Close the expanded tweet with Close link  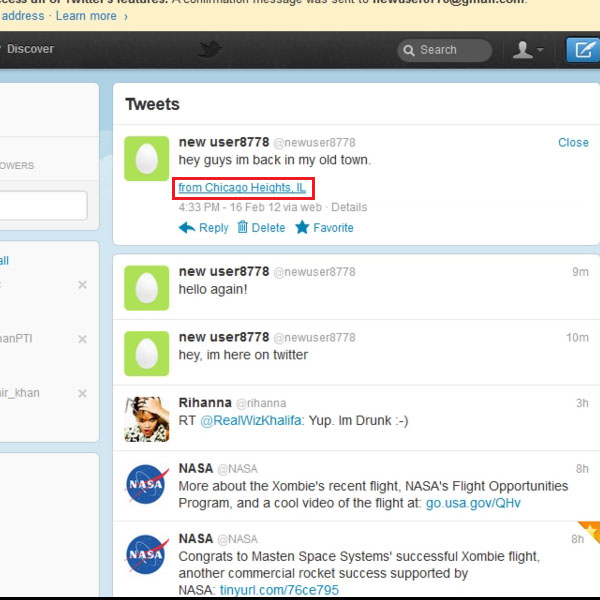click(573, 142)
